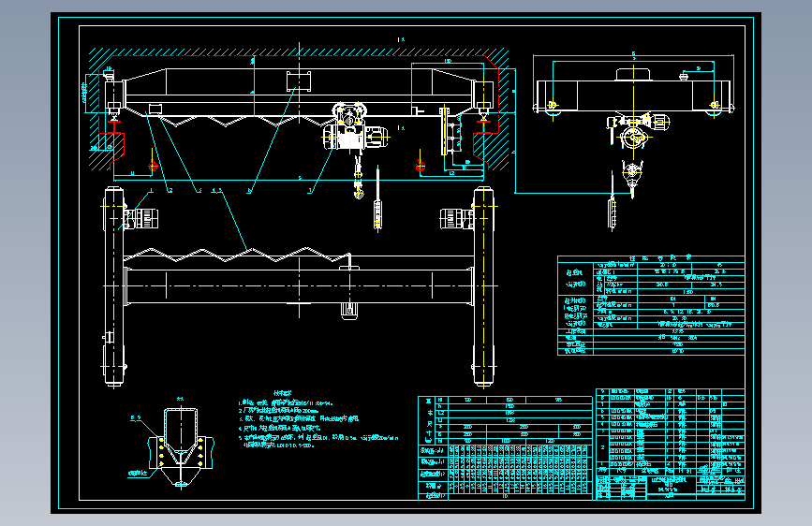Select the control box on the front-view girder
The image size is (812, 526).
(299, 81)
